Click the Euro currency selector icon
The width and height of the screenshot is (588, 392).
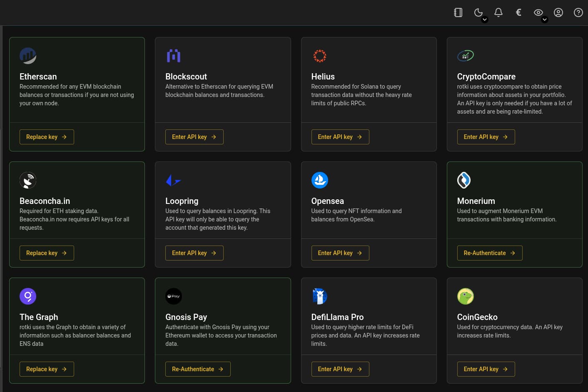point(518,12)
